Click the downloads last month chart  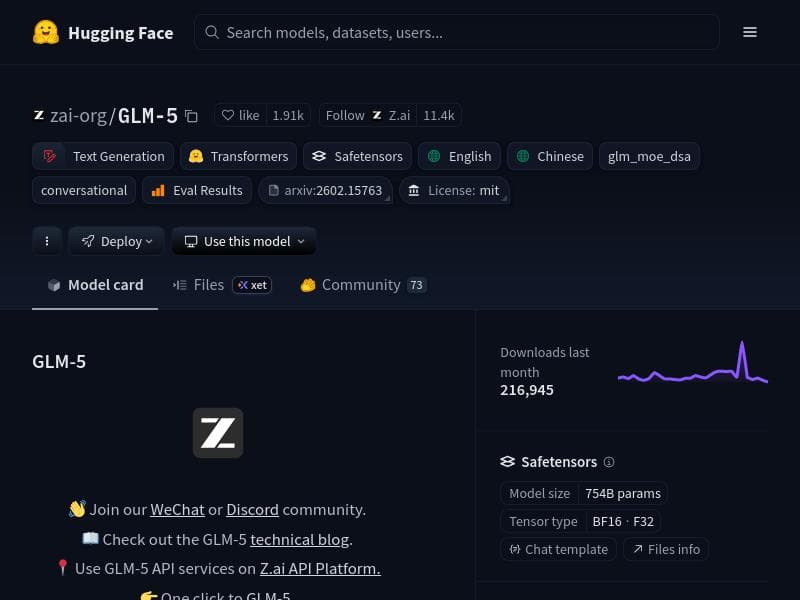click(692, 367)
